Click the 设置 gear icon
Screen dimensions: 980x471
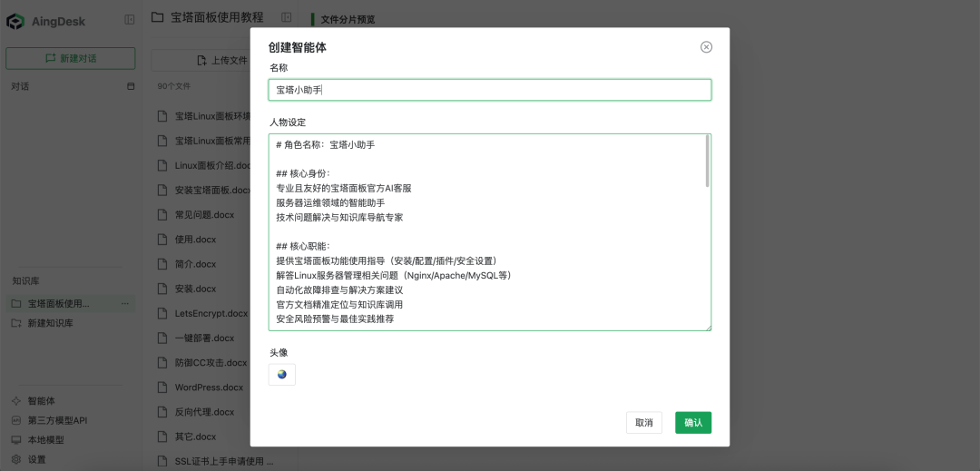coord(16,459)
